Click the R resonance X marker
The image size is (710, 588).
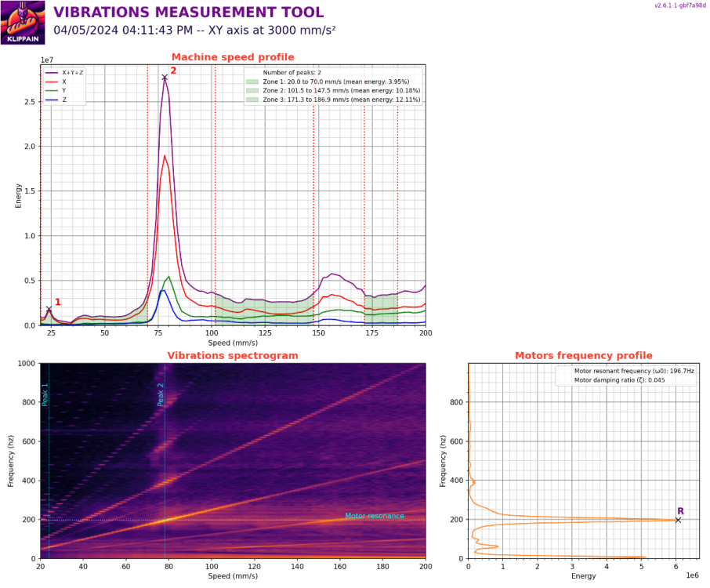pos(678,520)
